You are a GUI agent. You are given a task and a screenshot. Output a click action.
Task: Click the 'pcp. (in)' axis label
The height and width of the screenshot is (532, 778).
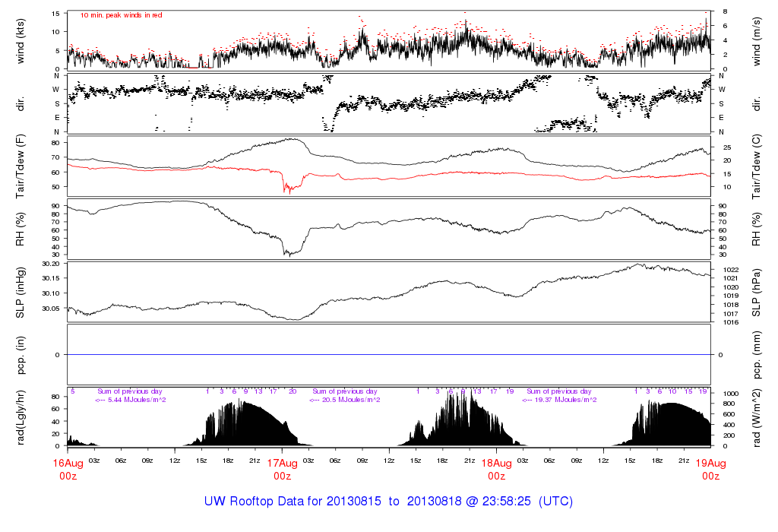pos(21,355)
